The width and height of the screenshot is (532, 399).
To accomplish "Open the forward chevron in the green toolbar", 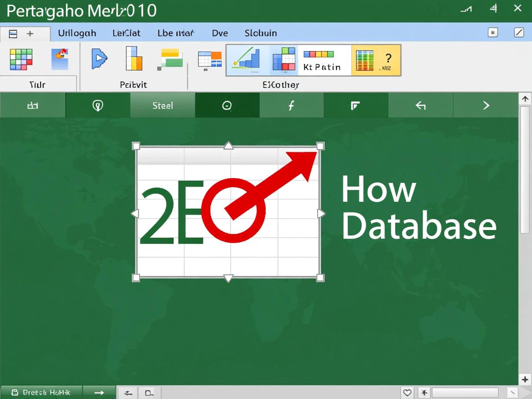I will click(x=486, y=105).
